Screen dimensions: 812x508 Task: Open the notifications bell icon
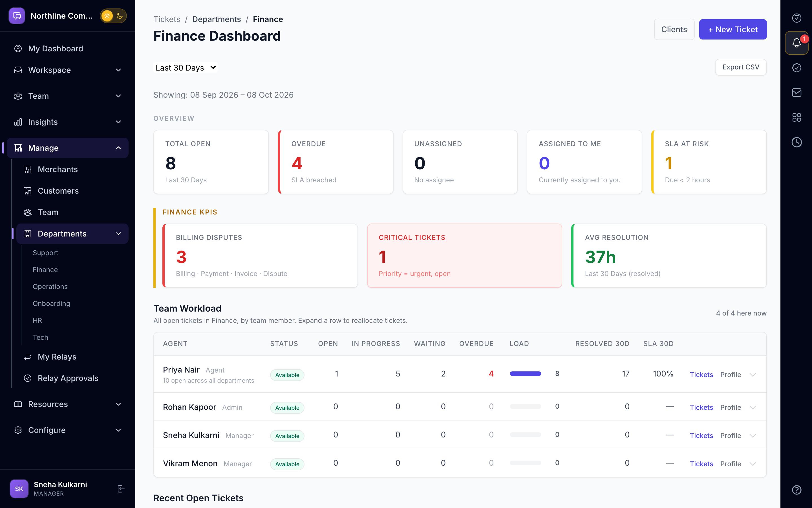coord(796,43)
